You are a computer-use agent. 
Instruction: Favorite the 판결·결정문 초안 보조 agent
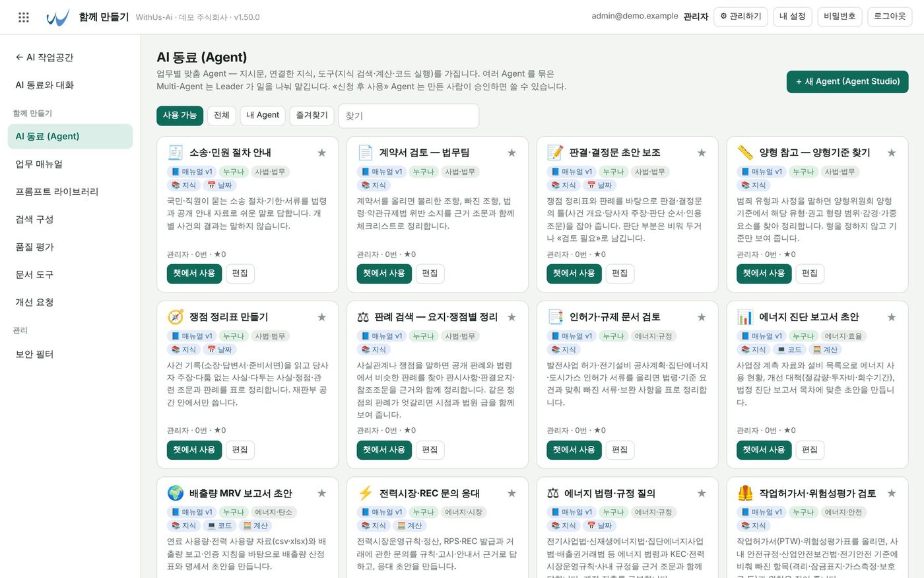(x=702, y=153)
